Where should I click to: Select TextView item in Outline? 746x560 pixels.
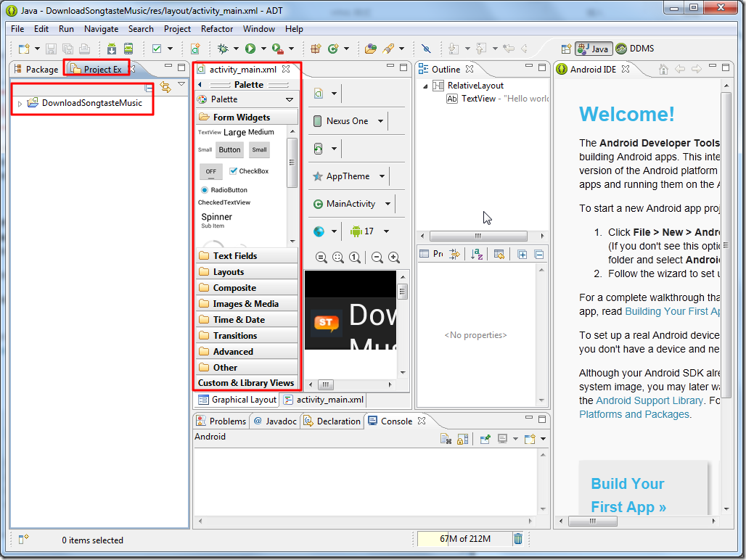click(x=497, y=99)
